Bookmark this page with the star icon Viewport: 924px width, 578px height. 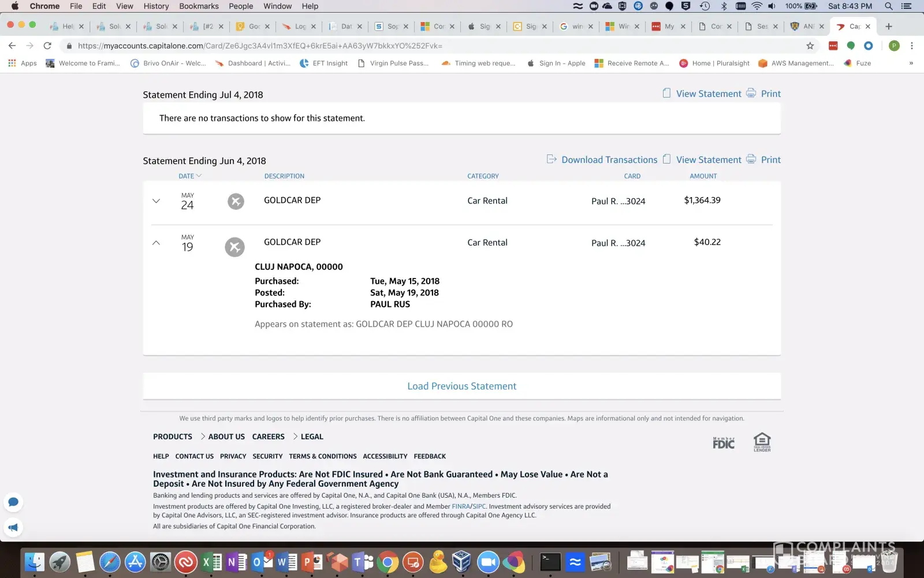pos(810,46)
